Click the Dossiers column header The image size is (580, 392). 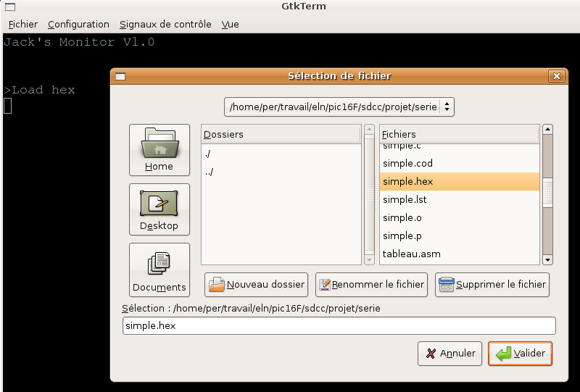pos(281,134)
